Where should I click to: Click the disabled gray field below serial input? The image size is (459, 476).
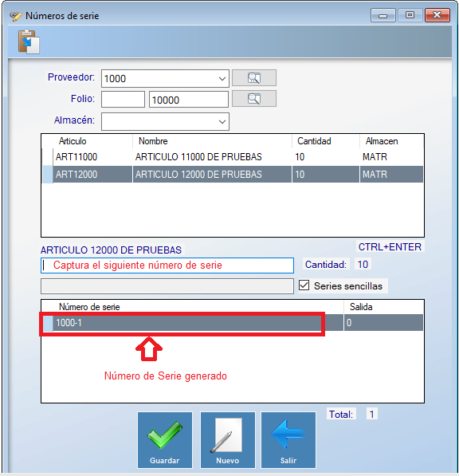click(x=167, y=286)
